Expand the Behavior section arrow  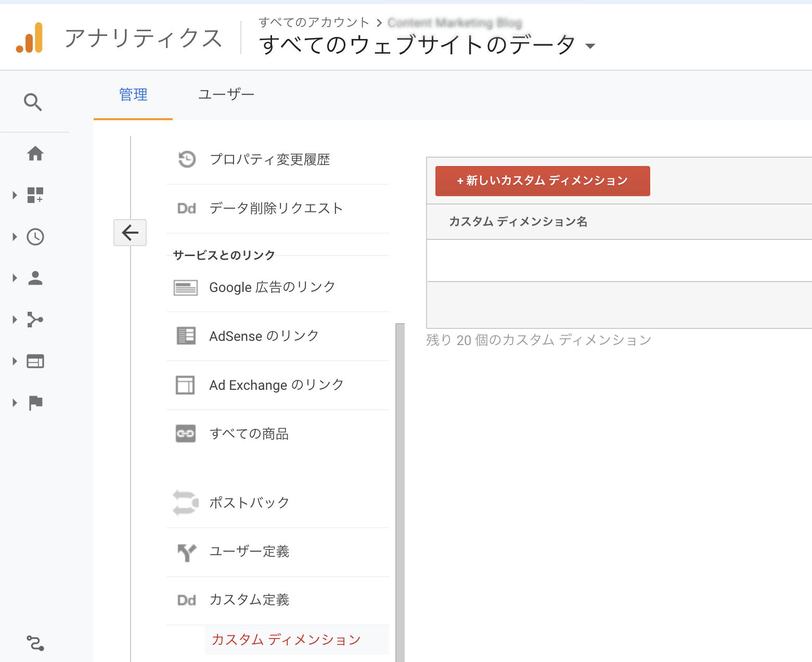pos(15,361)
